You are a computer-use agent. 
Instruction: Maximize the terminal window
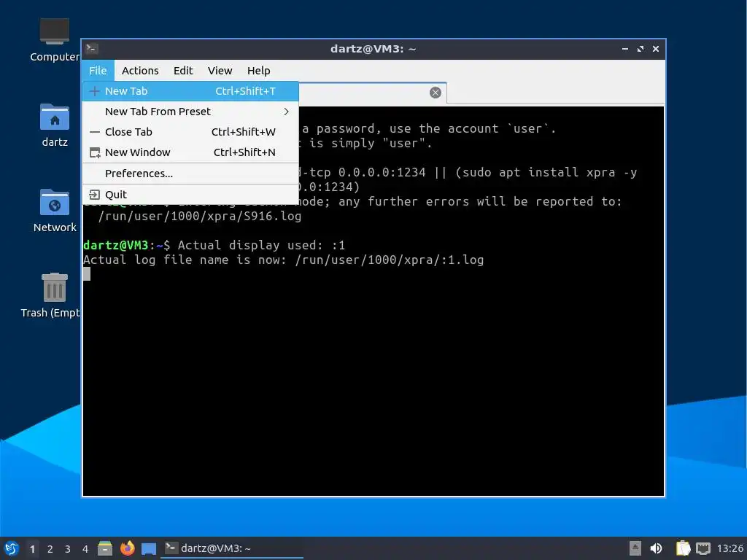(640, 49)
